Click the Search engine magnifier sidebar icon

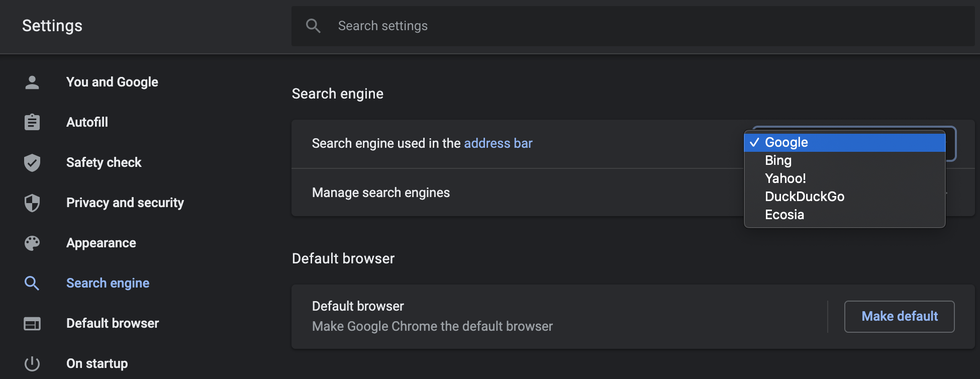(32, 283)
